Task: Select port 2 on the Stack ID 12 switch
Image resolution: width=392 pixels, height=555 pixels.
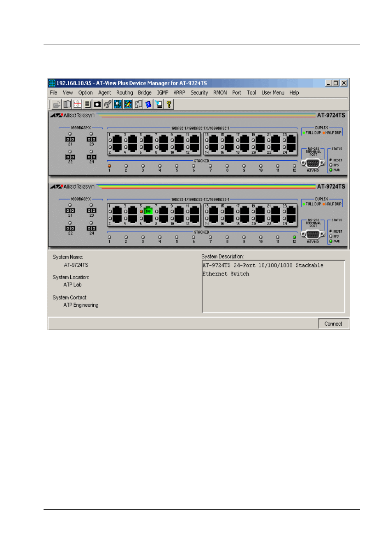Action: [x=117, y=219]
